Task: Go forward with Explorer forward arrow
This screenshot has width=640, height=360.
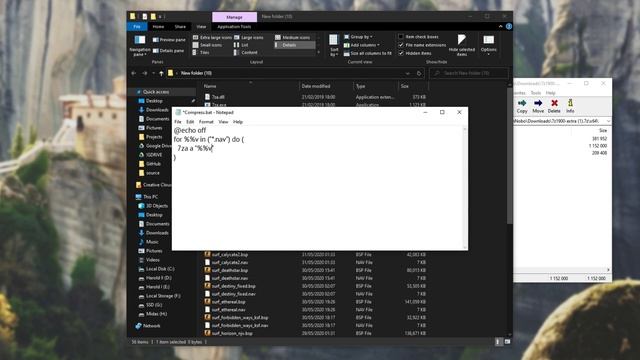Action: point(144,73)
